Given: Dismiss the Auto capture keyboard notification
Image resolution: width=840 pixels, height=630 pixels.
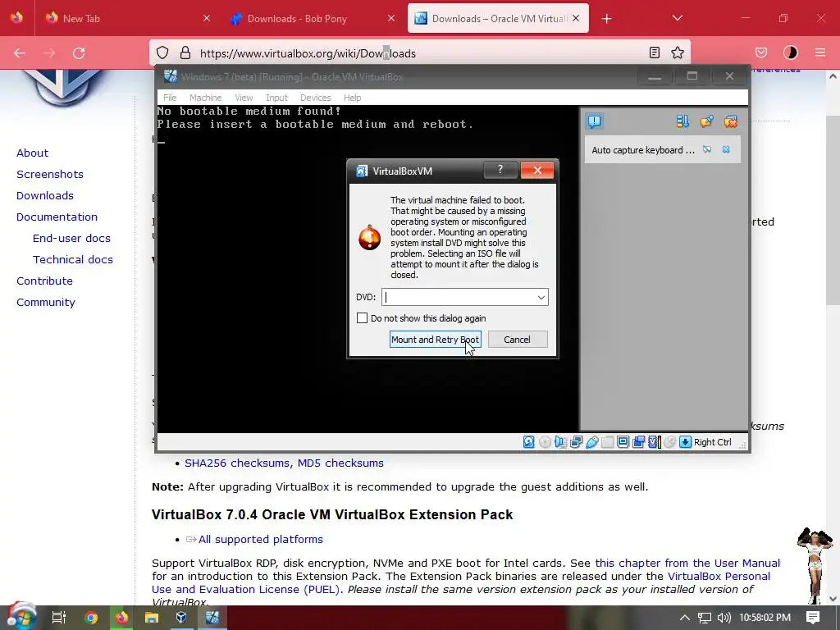Looking at the screenshot, I should (x=726, y=150).
